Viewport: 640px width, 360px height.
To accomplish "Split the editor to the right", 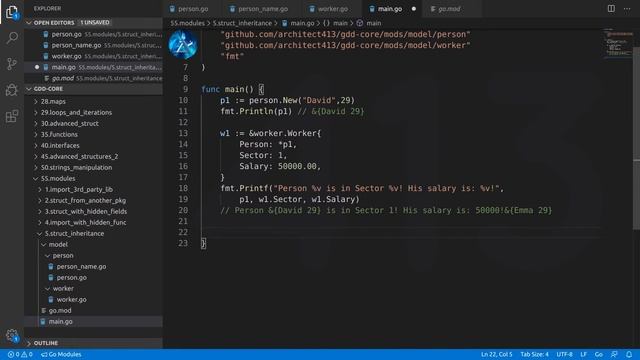I will (x=611, y=9).
